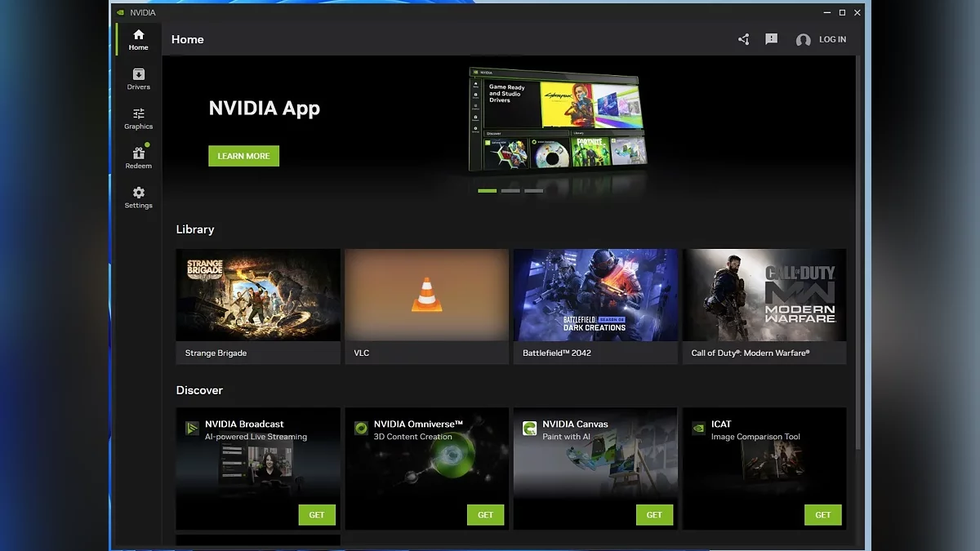Minimize the NVIDIA window
Screen dimensions: 980x551
tap(826, 13)
